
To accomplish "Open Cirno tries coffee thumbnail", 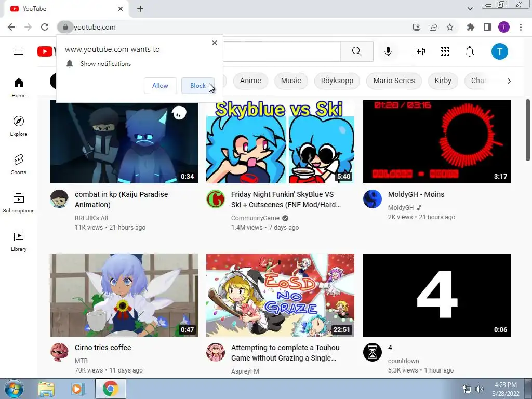I will click(x=124, y=295).
